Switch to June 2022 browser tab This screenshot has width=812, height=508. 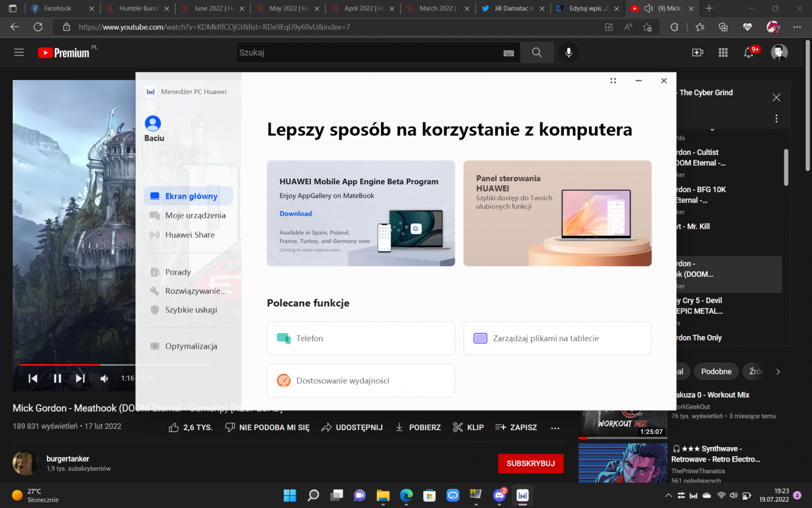point(213,8)
